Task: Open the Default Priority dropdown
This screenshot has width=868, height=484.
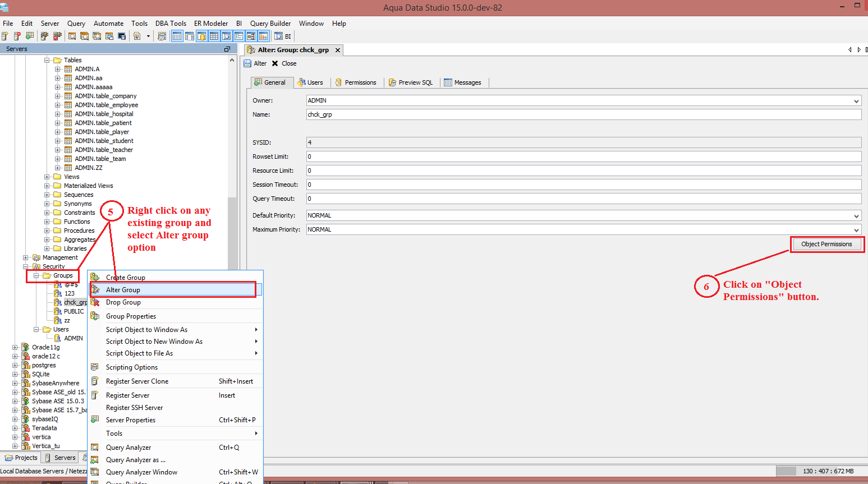Action: point(856,216)
